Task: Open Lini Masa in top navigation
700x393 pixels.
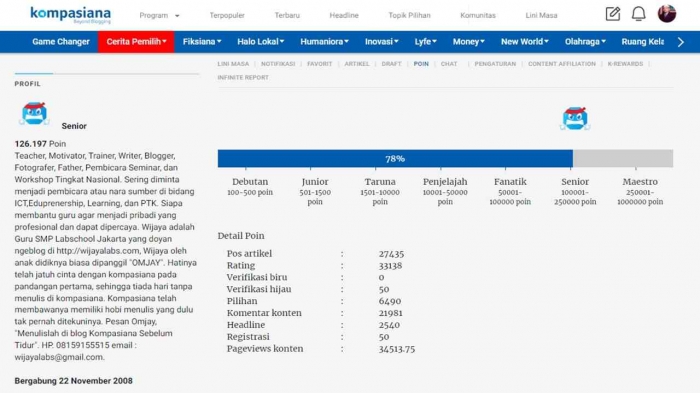Action: (541, 16)
